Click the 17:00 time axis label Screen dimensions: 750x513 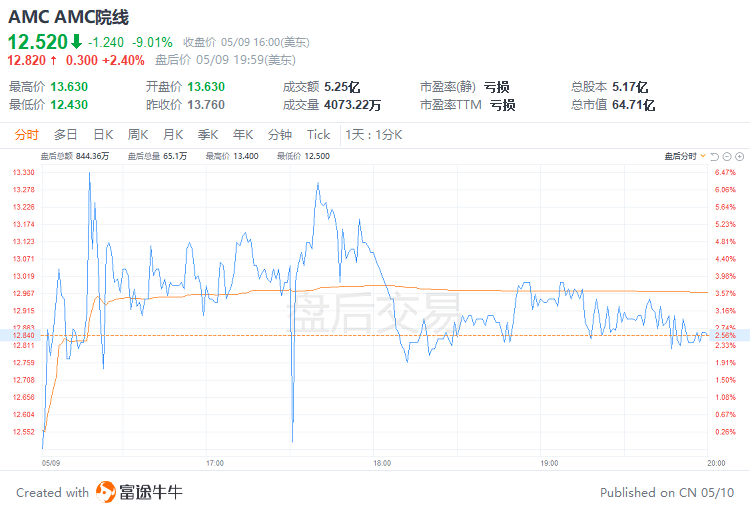pyautogui.click(x=215, y=463)
